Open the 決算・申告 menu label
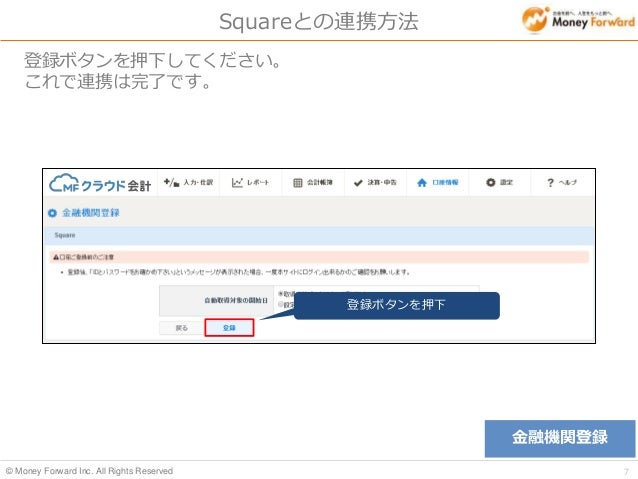 (x=382, y=182)
